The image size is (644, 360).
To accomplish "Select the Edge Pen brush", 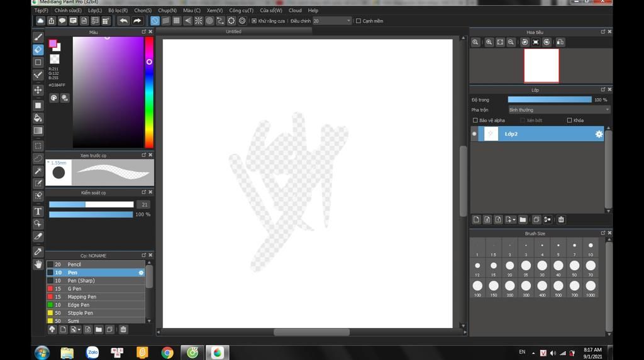I will pyautogui.click(x=96, y=305).
